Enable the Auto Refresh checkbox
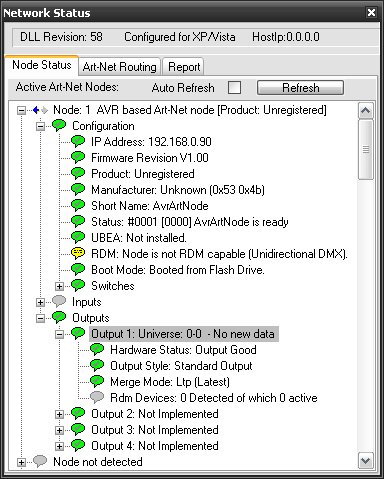Viewport: 384px width, 479px height. [x=234, y=88]
